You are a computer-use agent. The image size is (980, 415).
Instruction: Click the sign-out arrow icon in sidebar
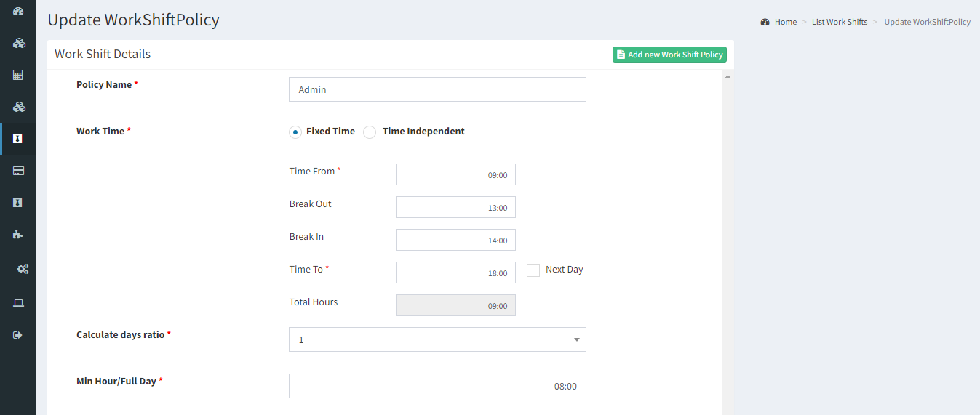18,335
